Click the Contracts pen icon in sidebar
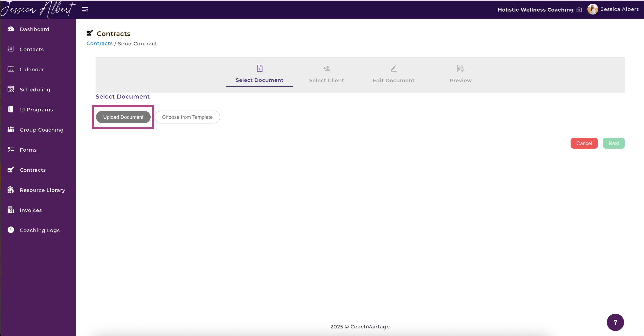This screenshot has height=336, width=644. [11, 170]
